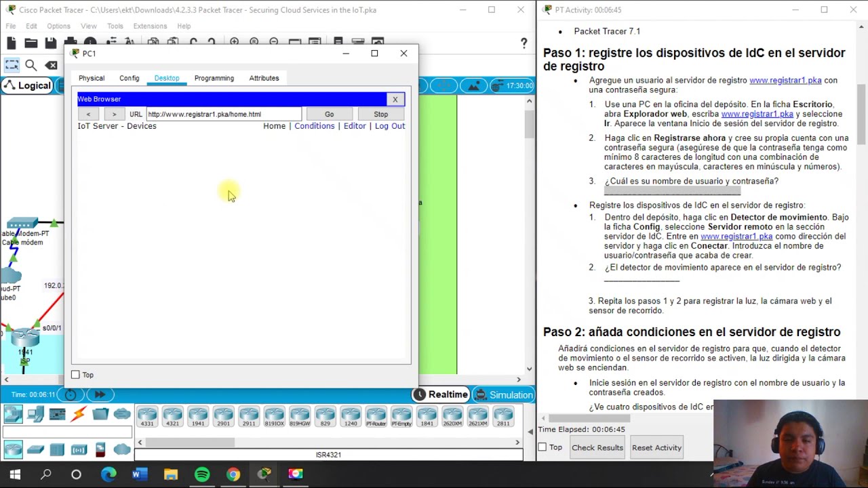Select the Multiuser Connection cloud icon
868x488 pixels.
[x=122, y=413]
